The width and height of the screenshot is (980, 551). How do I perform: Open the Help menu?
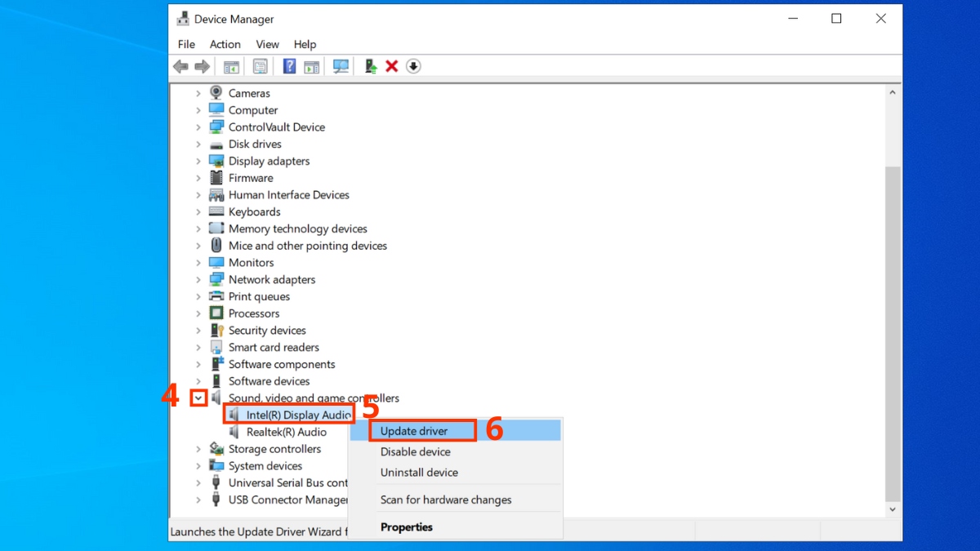tap(305, 44)
